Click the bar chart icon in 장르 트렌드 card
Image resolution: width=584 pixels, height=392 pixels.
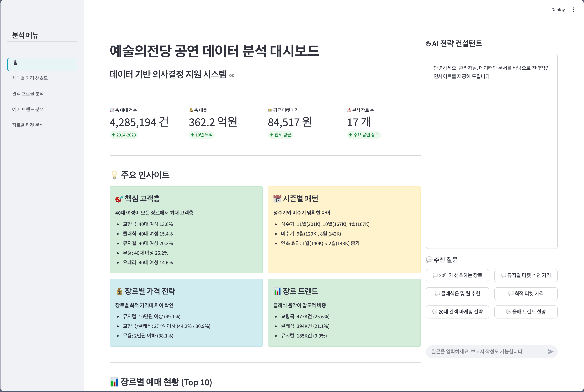(277, 291)
